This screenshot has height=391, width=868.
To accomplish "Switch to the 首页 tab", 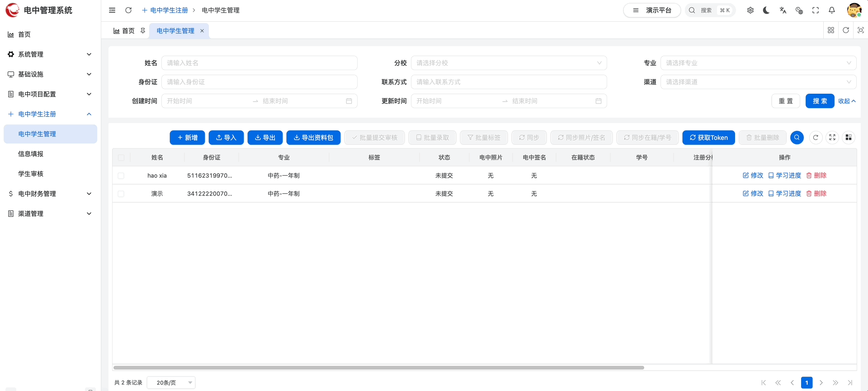I will point(124,31).
